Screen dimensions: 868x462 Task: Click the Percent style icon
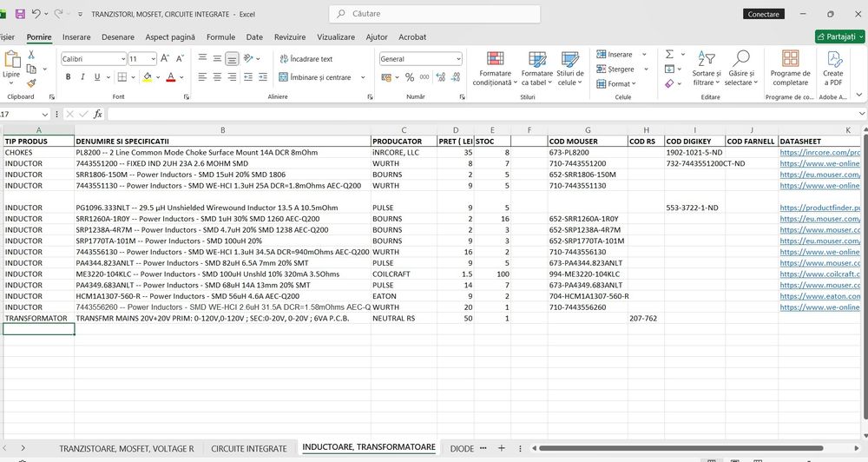[x=410, y=77]
